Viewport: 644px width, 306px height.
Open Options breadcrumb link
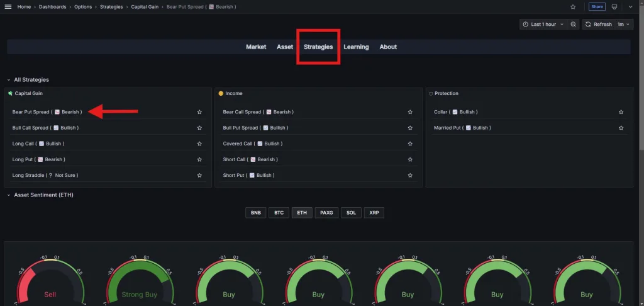(83, 7)
